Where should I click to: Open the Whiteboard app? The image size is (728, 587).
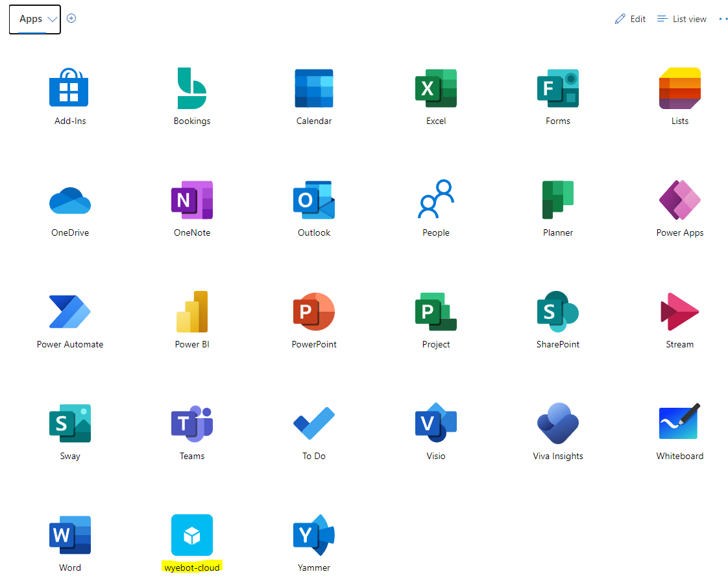coord(680,421)
